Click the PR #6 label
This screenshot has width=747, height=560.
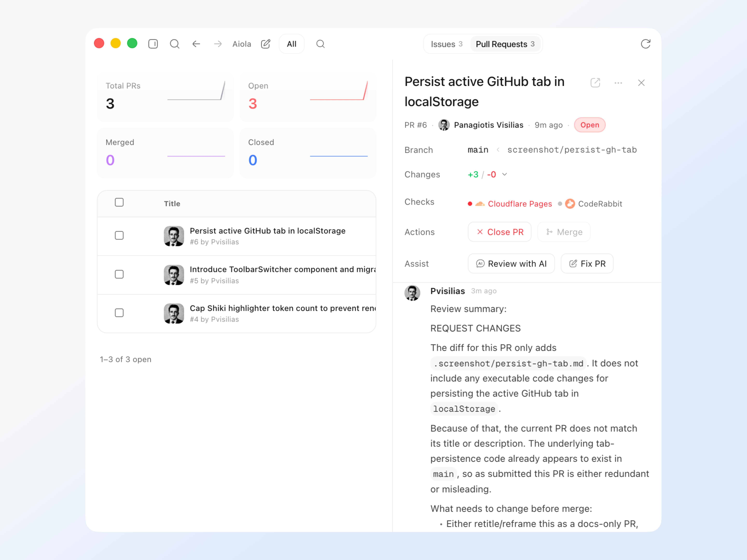416,125
